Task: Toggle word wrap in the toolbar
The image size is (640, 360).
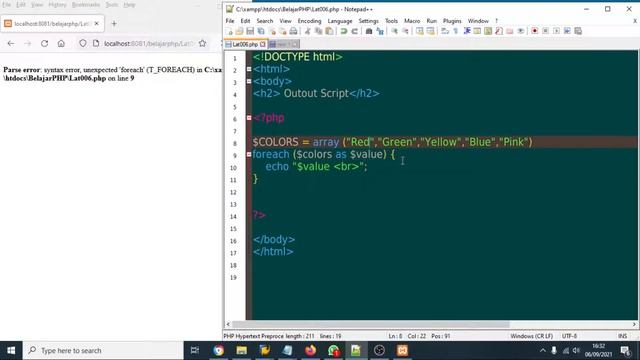Action: [445, 31]
